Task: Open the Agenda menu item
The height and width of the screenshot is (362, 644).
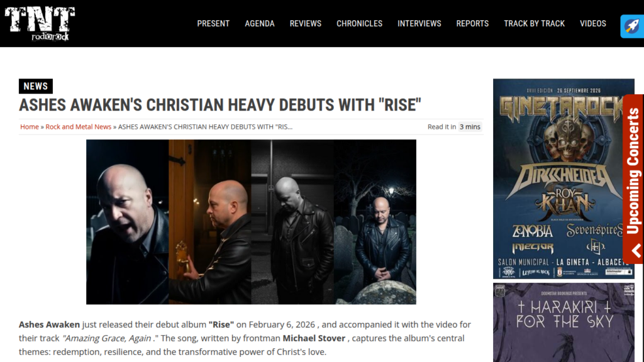Action: (x=260, y=24)
